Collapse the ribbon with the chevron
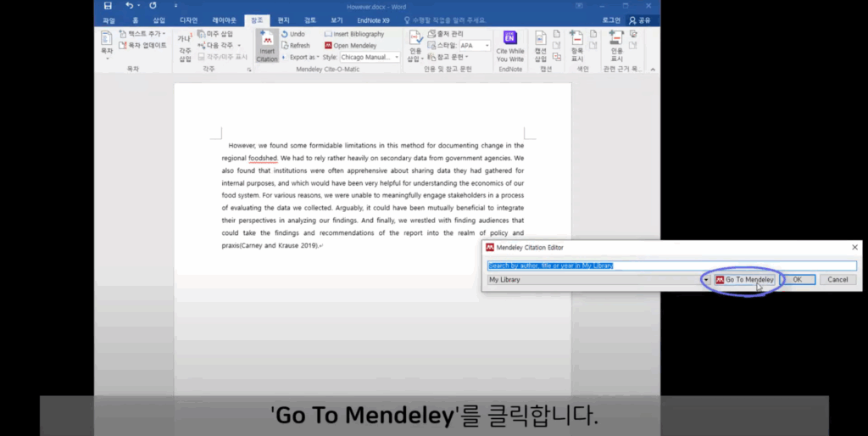 (x=653, y=70)
